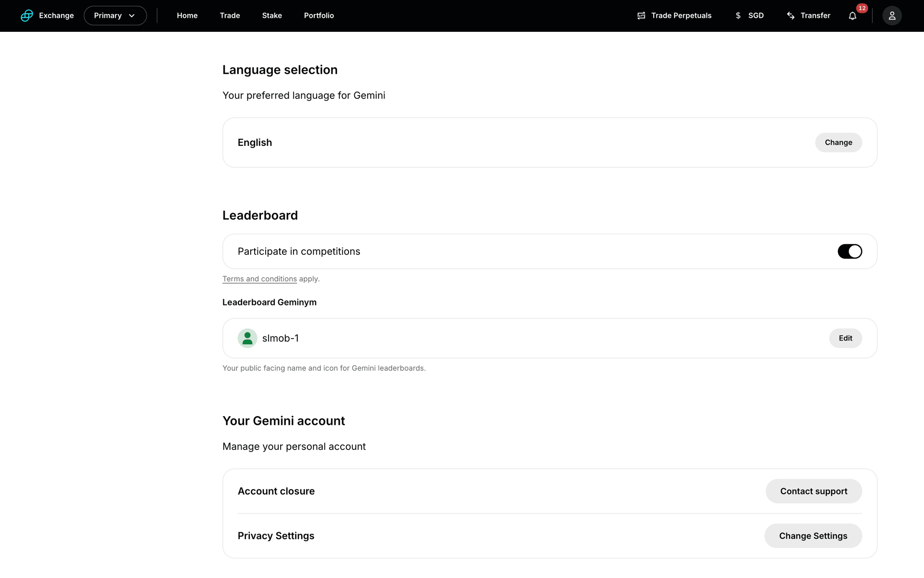This screenshot has width=924, height=578.
Task: Click the Participate in competitions label
Action: click(x=299, y=251)
